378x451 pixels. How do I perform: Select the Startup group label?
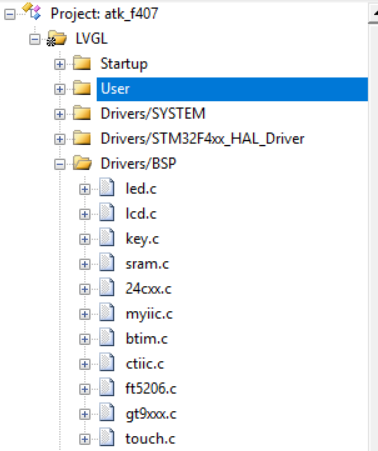(x=124, y=64)
